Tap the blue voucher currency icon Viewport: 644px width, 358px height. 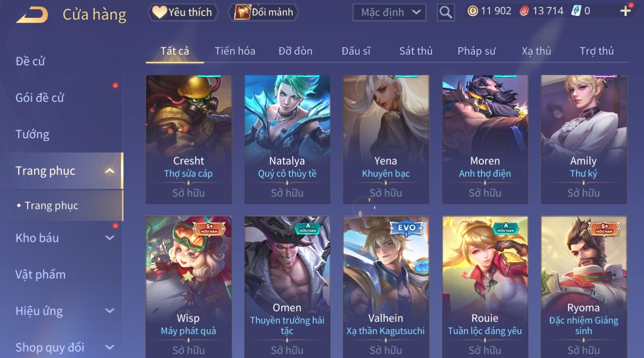click(x=576, y=11)
